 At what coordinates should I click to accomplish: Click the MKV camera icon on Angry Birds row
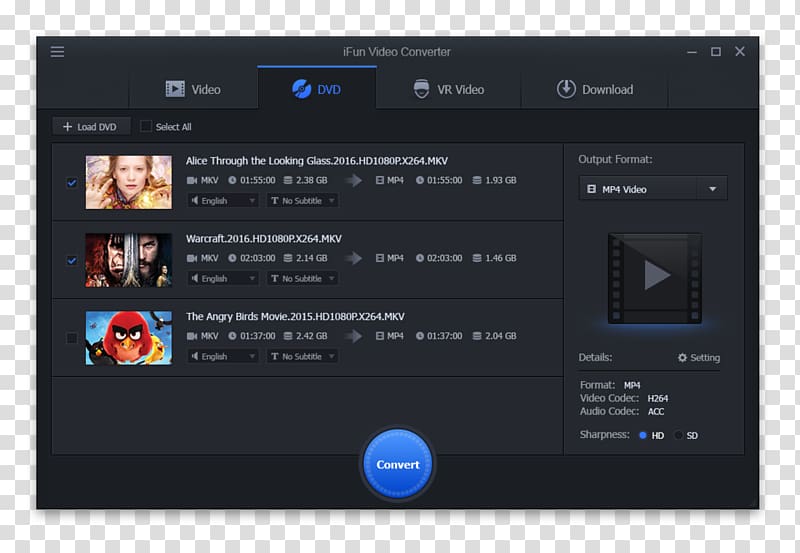point(192,336)
